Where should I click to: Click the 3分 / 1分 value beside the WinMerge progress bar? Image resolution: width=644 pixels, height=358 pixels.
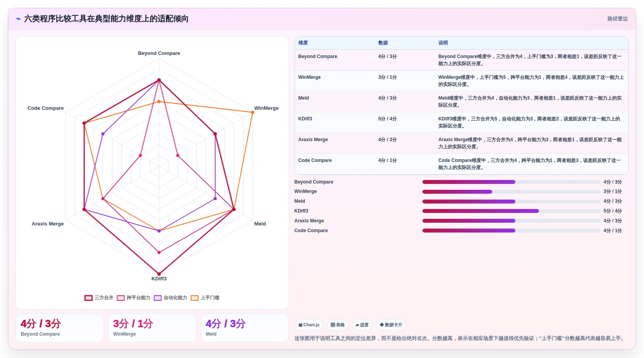coord(613,192)
